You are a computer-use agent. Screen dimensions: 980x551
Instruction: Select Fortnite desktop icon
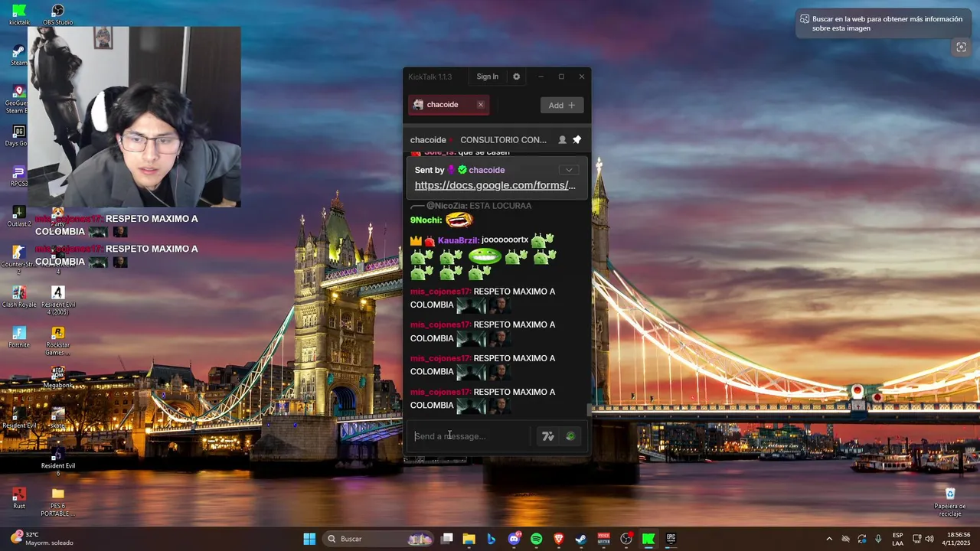coord(19,337)
